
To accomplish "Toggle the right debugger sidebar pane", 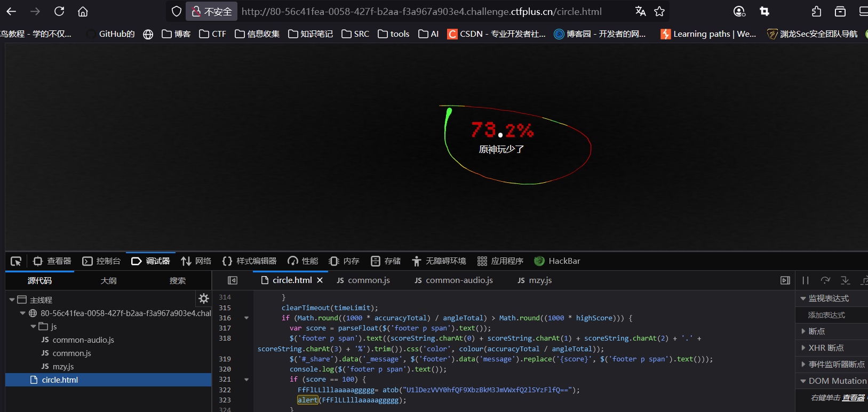I will (x=785, y=280).
